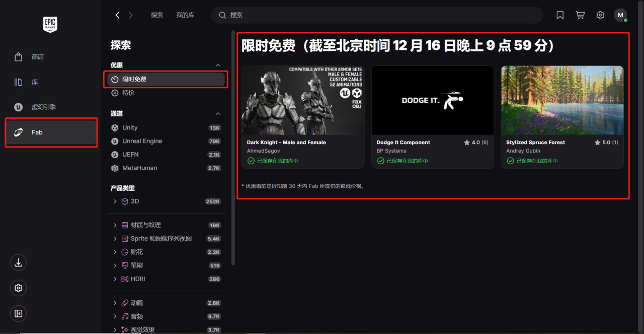Open sidebar settings gear icon
The width and height of the screenshot is (644, 334).
pos(18,288)
